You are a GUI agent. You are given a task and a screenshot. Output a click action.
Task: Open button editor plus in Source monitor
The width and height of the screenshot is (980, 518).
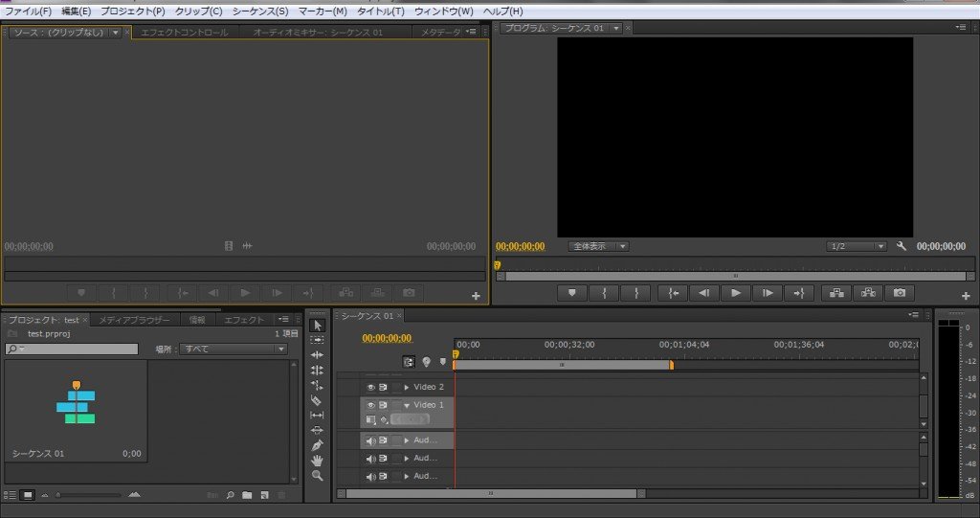(x=476, y=296)
